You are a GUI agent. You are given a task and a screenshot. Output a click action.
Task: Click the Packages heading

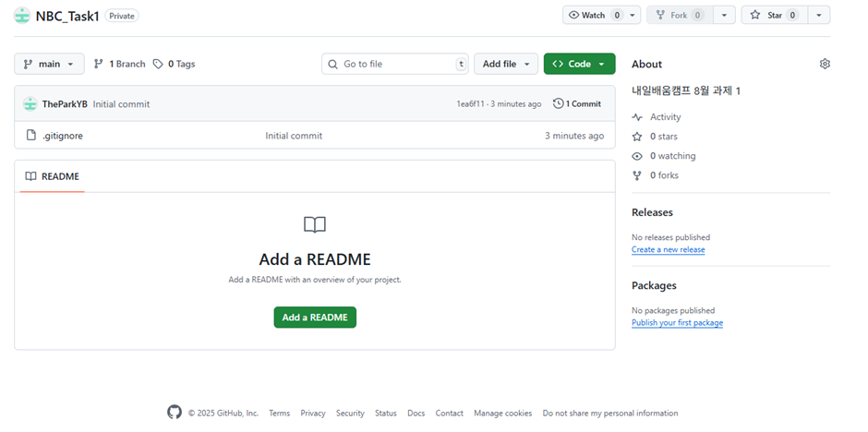click(x=654, y=285)
